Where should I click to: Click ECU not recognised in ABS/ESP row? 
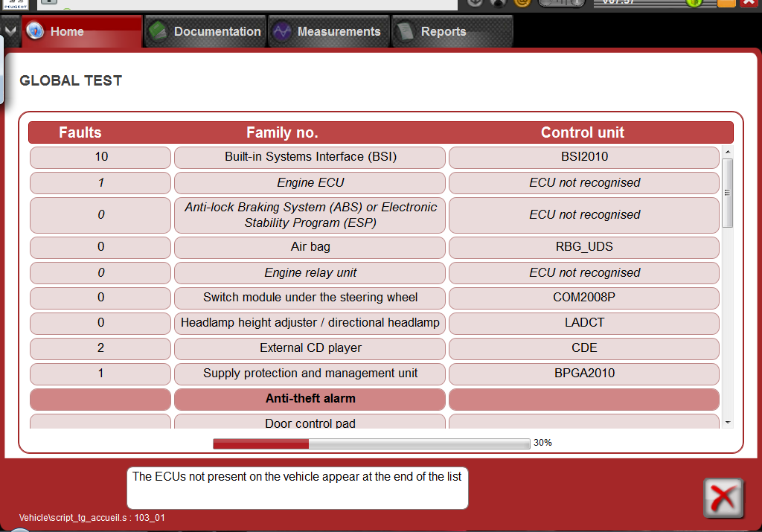coord(584,215)
